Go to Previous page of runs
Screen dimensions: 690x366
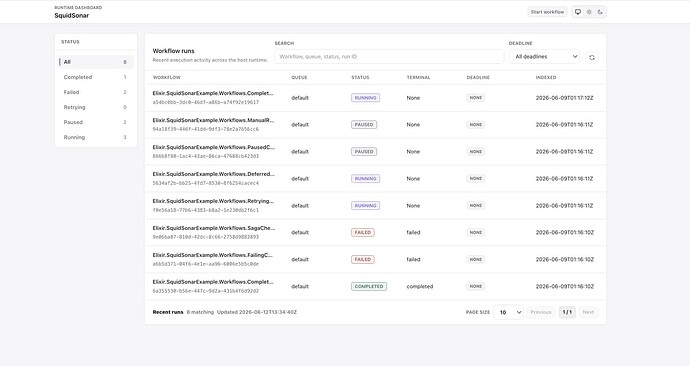(541, 312)
